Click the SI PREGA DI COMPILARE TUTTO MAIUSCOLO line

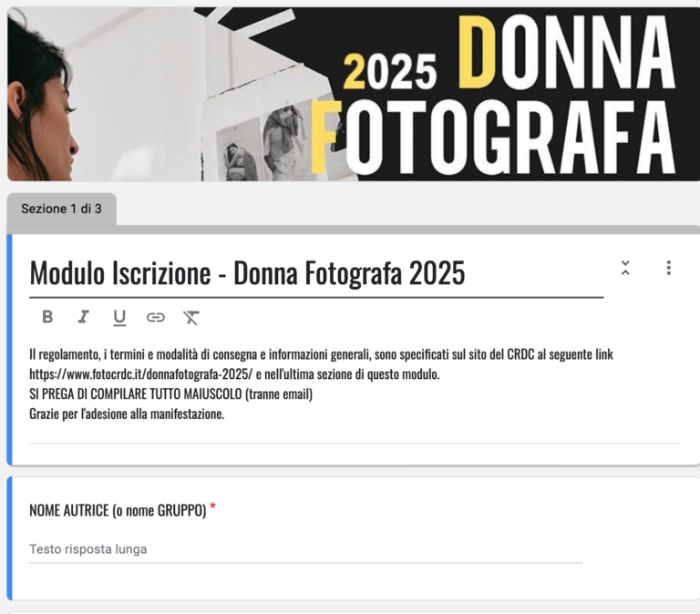pyautogui.click(x=170, y=394)
